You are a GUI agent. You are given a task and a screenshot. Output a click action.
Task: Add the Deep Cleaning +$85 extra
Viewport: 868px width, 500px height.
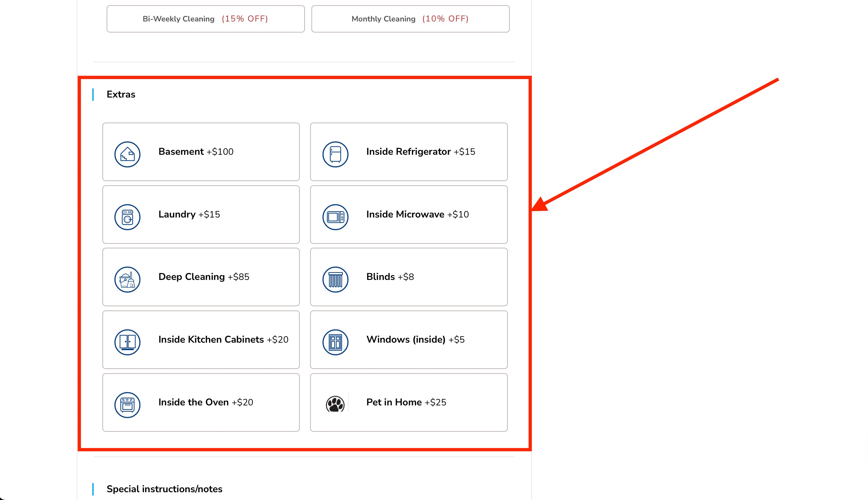pyautogui.click(x=201, y=277)
